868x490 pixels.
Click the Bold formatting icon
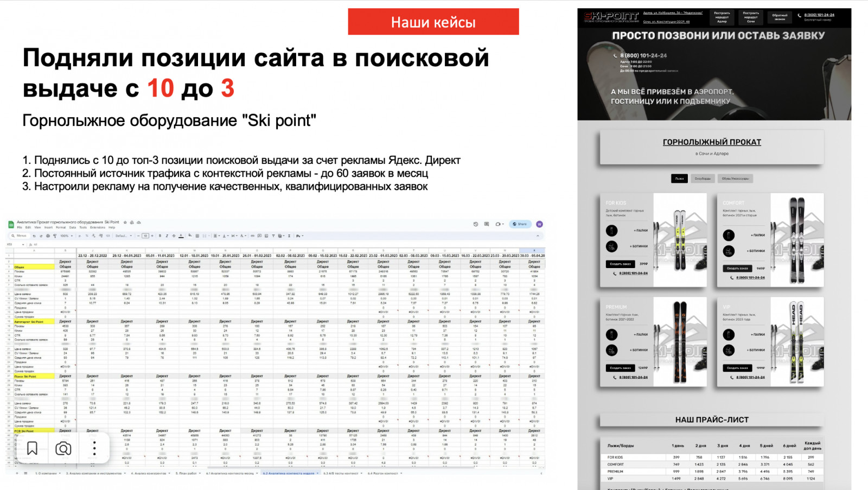click(x=160, y=236)
